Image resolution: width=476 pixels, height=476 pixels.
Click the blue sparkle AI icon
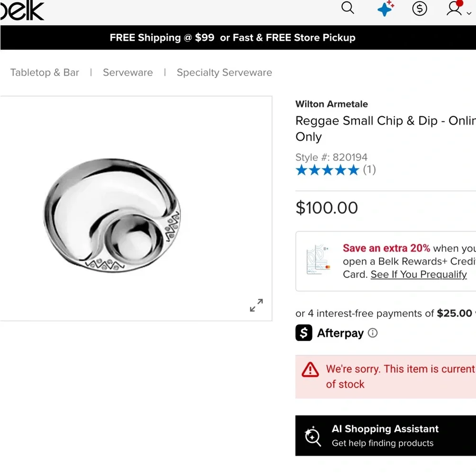click(386, 8)
